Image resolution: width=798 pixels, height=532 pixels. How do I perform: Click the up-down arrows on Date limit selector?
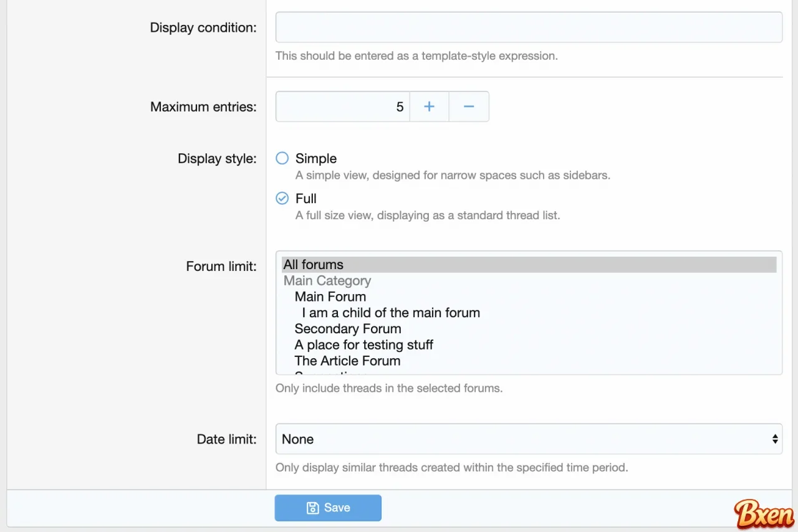[774, 439]
